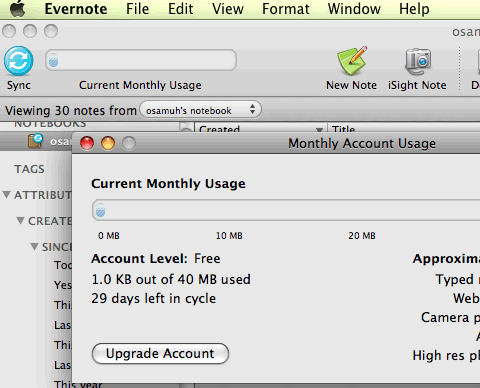Close the Monthly Account Usage window

pos(87,143)
